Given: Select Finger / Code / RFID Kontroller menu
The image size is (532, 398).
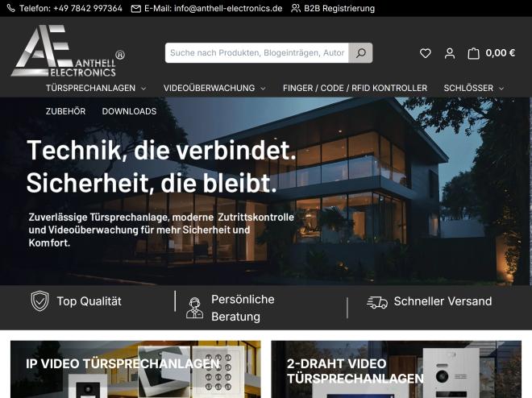Looking at the screenshot, I should 355,88.
